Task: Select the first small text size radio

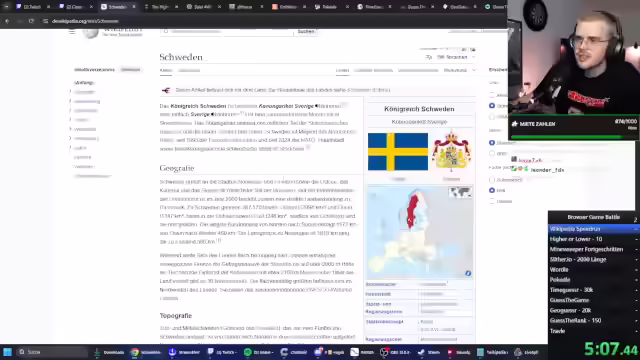Action: click(492, 95)
